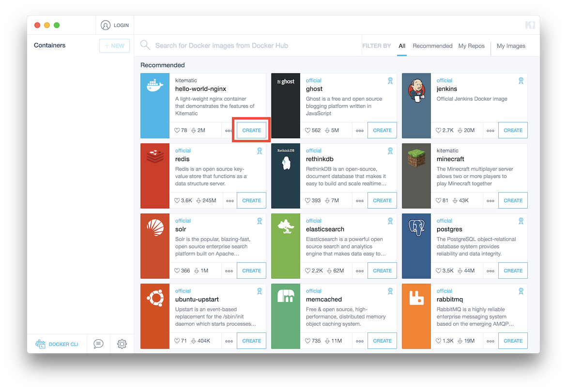
Task: Select the All filter tab
Action: pos(402,46)
